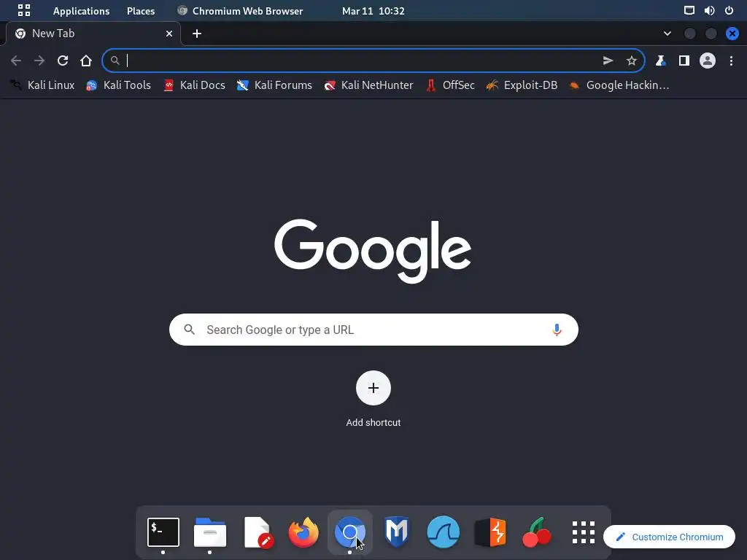Click the screen display tray icon
The width and height of the screenshot is (747, 560).
(x=689, y=10)
